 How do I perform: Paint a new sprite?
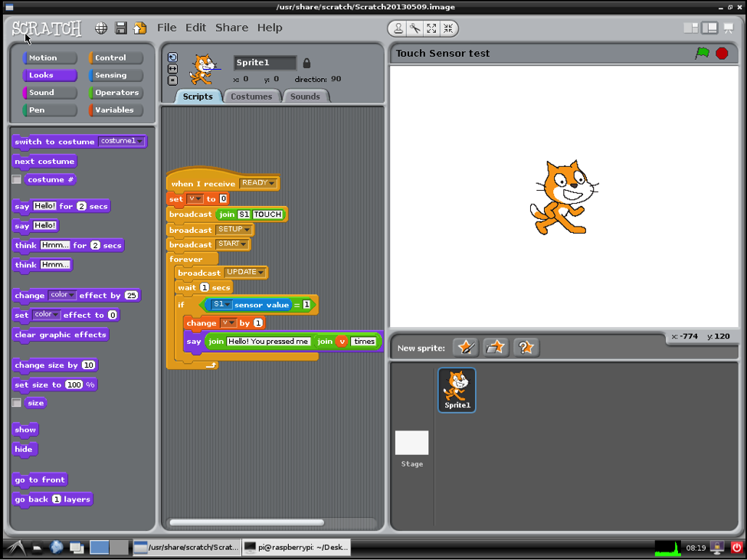[x=466, y=348]
